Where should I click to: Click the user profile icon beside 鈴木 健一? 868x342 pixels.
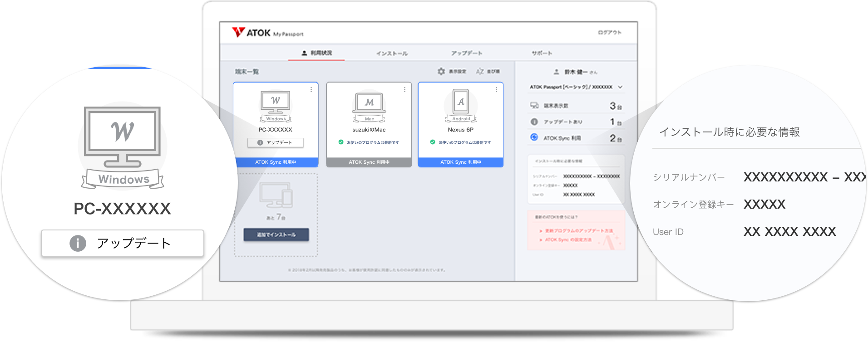point(556,72)
